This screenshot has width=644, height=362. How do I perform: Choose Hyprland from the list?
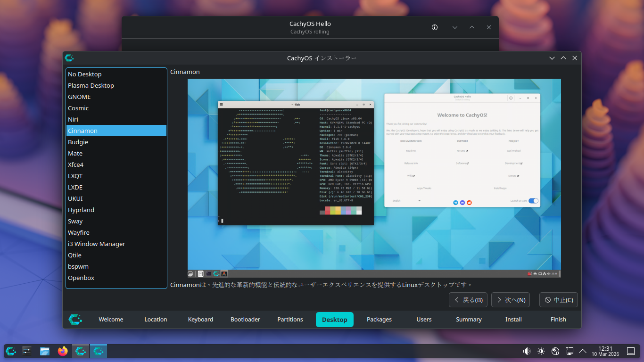pos(116,210)
